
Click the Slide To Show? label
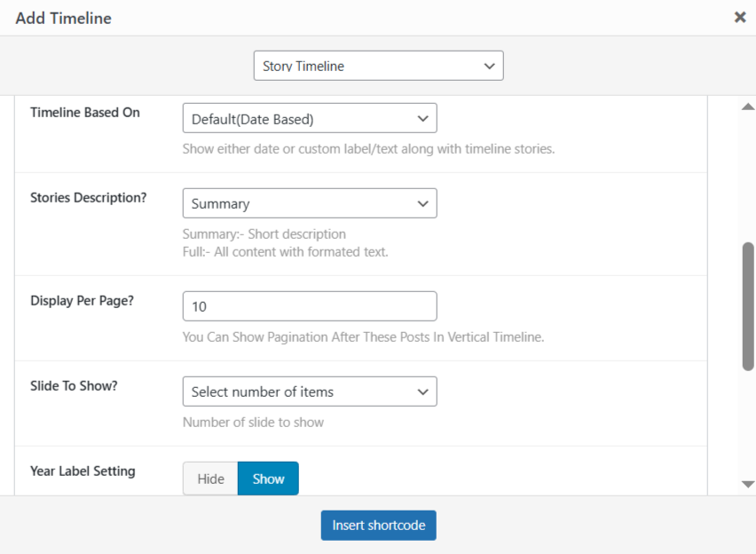74,386
